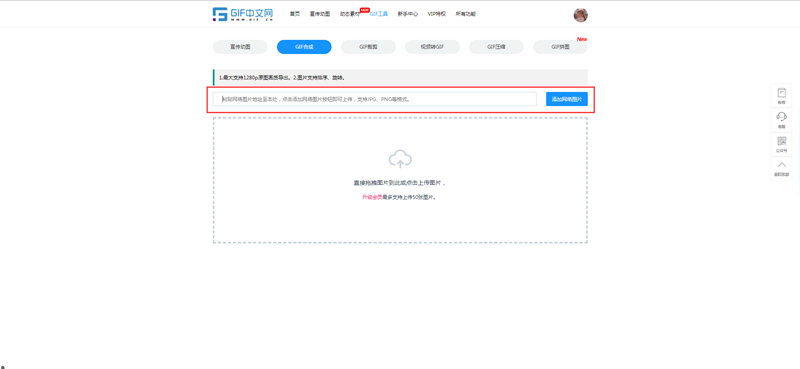Open the 新手中心 navigation item
This screenshot has height=369, width=800.
408,14
